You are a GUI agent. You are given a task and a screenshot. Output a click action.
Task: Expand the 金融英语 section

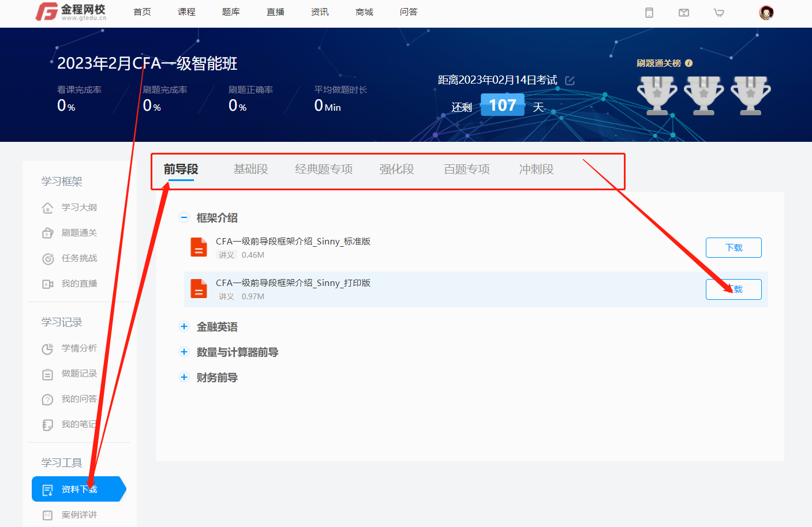[x=184, y=326]
